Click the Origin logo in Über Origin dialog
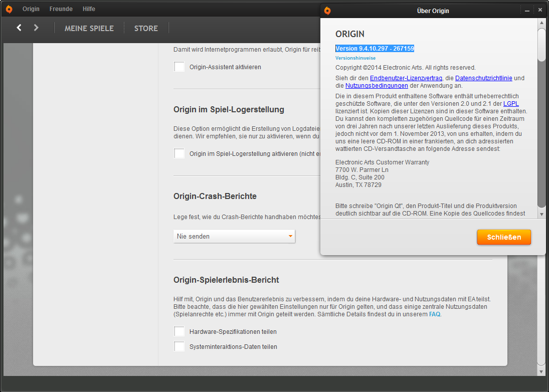Viewport: 549px width, 392px height. pyautogui.click(x=327, y=11)
